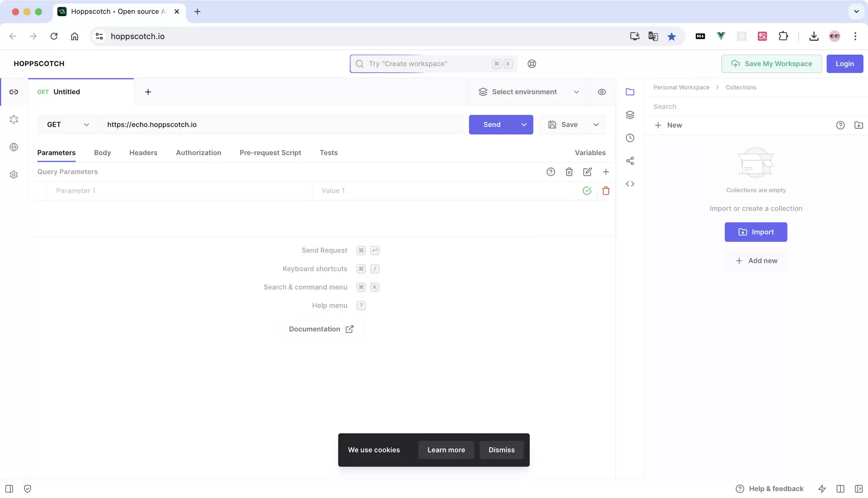The height and width of the screenshot is (498, 868).
Task: Open the Generate code panel icon
Action: 630,184
